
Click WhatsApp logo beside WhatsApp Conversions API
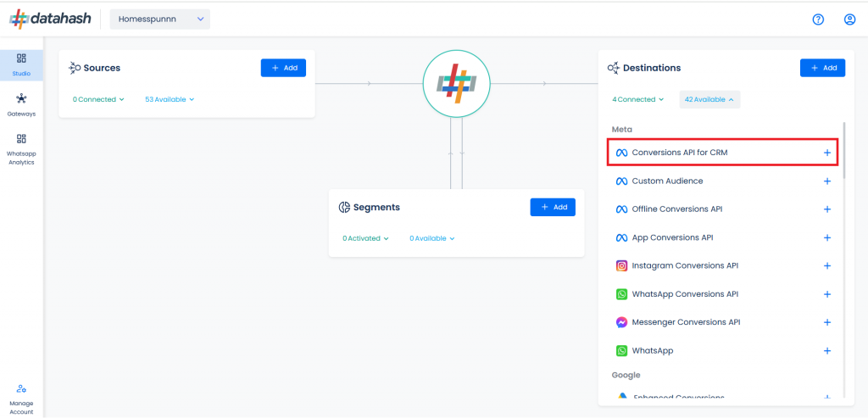click(x=621, y=294)
